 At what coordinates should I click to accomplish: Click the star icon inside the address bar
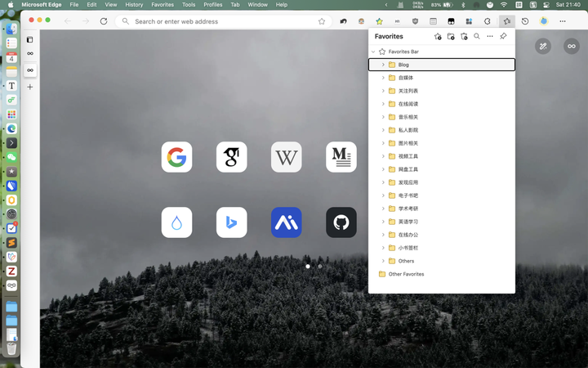[x=322, y=21]
